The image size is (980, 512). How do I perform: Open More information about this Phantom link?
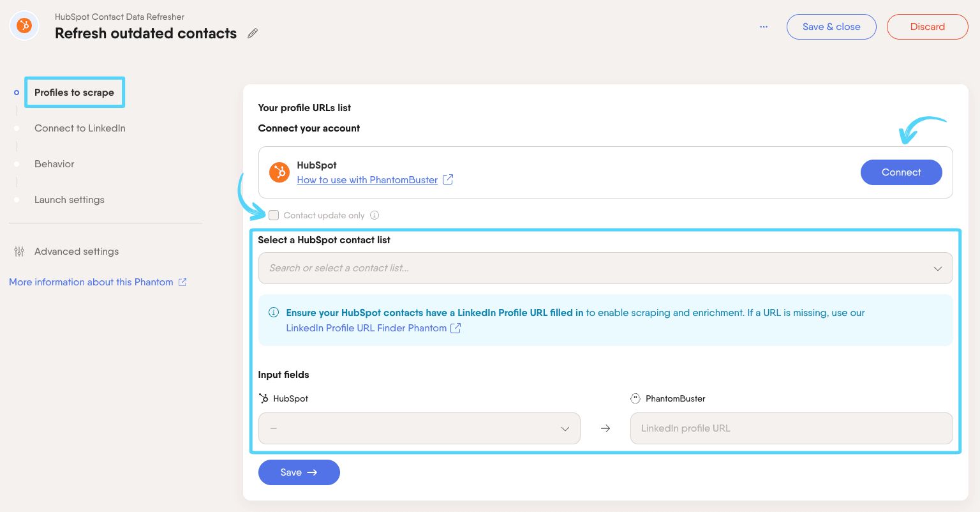coord(91,282)
